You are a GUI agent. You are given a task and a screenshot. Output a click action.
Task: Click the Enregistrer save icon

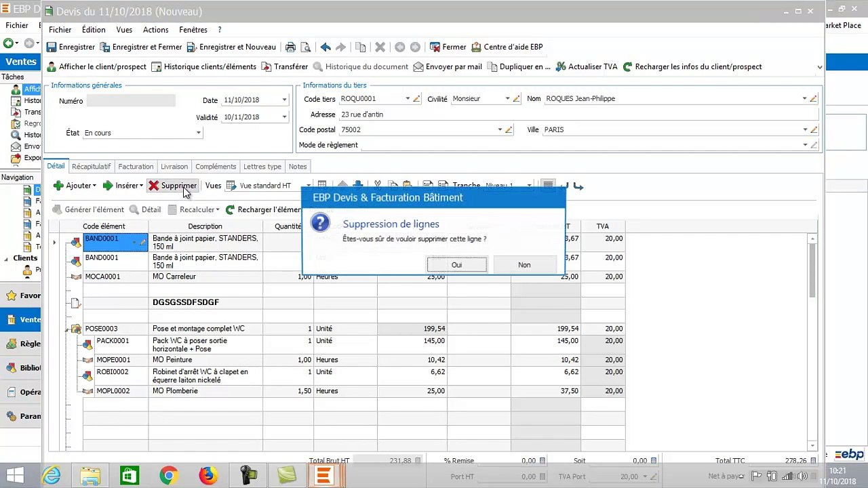pyautogui.click(x=52, y=47)
